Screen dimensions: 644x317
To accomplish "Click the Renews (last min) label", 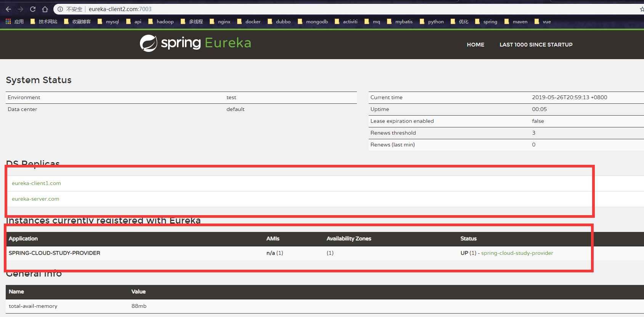I will point(393,145).
